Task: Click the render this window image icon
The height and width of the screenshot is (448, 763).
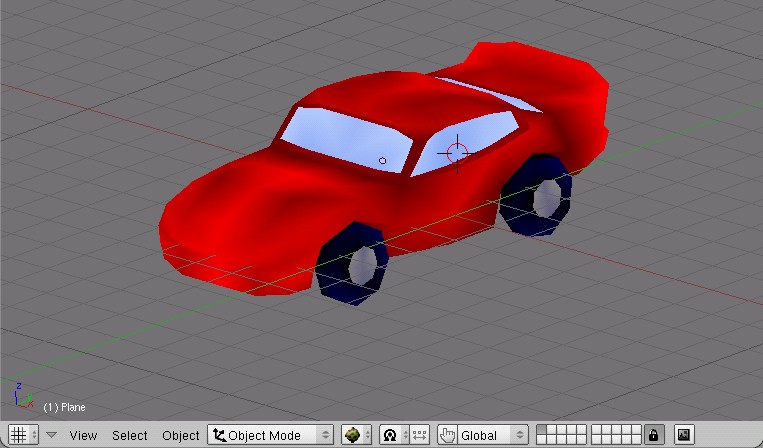Action: [x=684, y=434]
